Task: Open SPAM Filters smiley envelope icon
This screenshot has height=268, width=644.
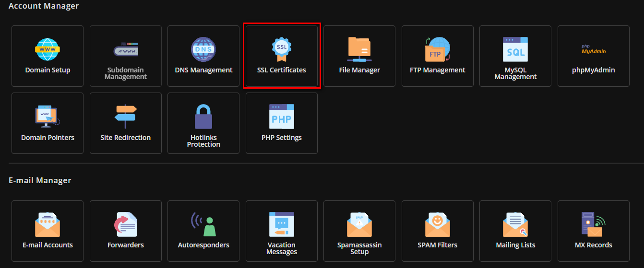Action: click(438, 224)
